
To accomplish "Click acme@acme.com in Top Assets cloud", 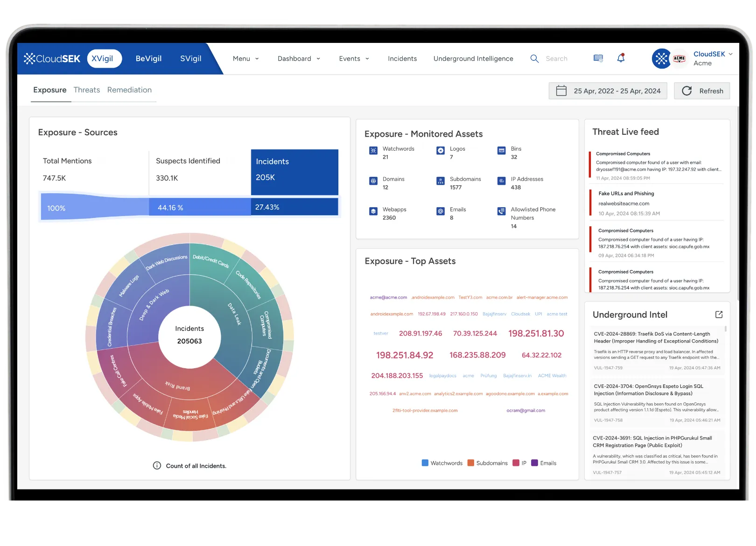I will click(x=388, y=297).
